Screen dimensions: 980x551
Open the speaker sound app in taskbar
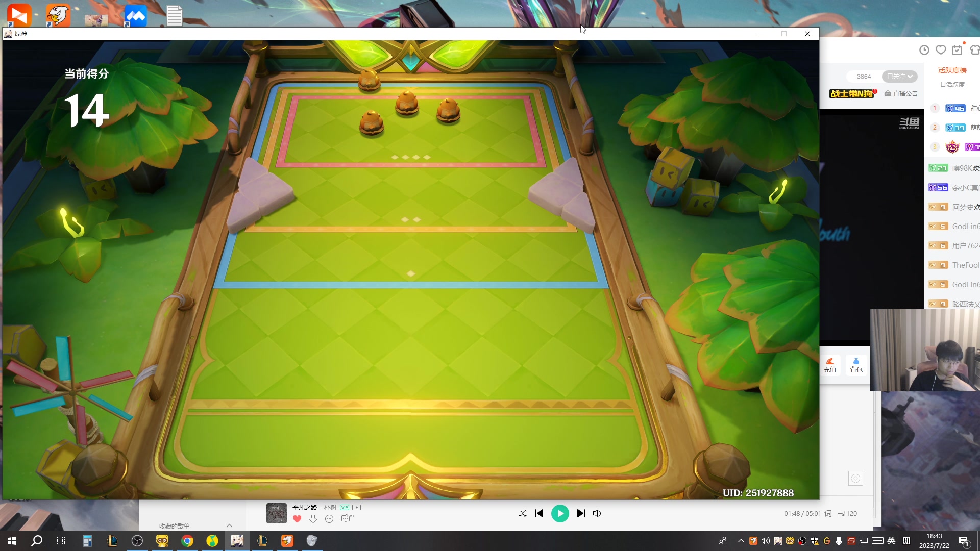pos(312,541)
